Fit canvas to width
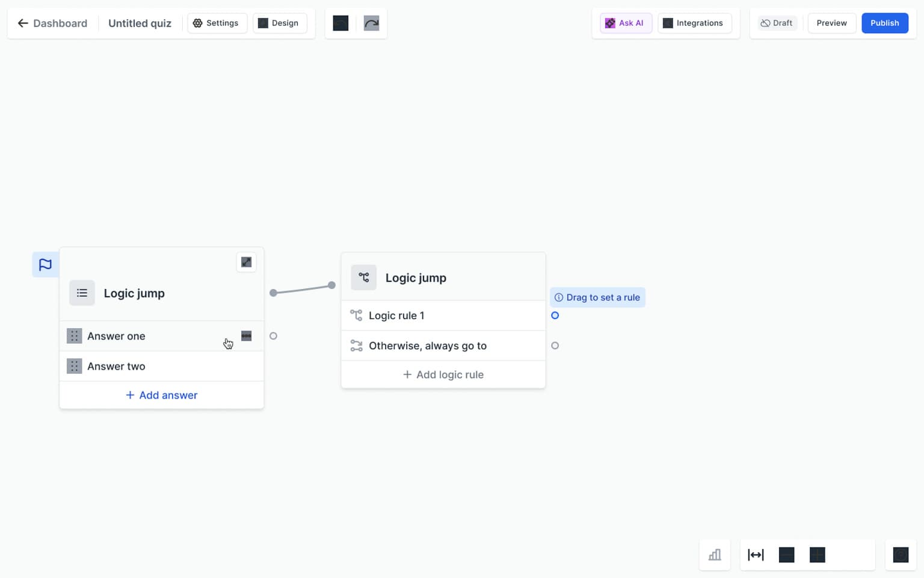The height and width of the screenshot is (578, 924). [756, 555]
